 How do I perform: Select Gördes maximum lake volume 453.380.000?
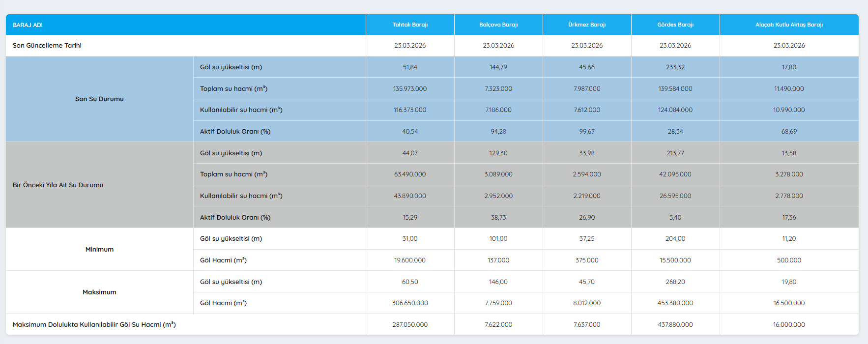675,303
